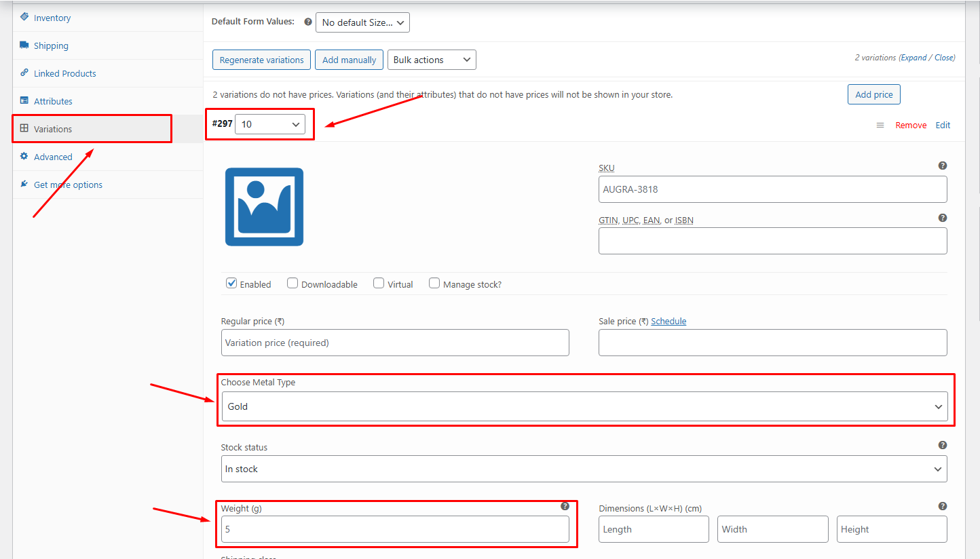Open the No default Size dropdown
The height and width of the screenshot is (559, 980).
pos(362,22)
